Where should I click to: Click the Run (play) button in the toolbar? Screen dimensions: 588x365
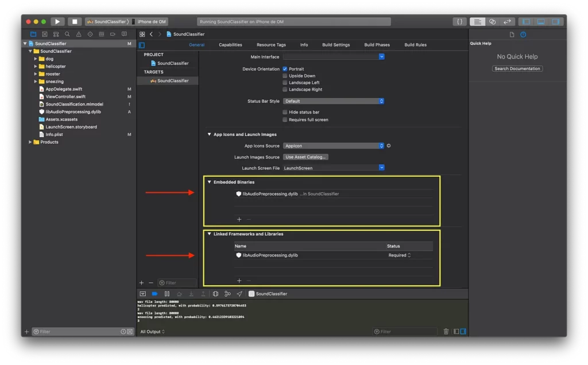coord(57,22)
